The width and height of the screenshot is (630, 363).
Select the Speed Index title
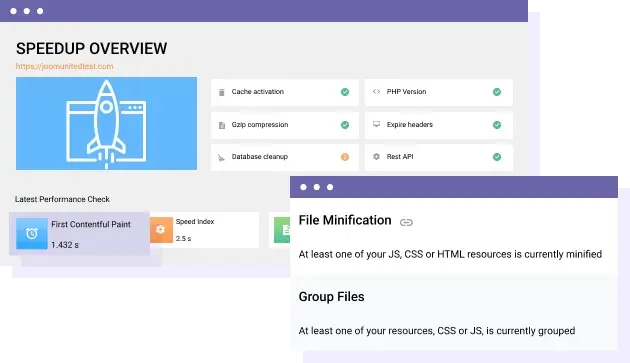pyautogui.click(x=195, y=221)
